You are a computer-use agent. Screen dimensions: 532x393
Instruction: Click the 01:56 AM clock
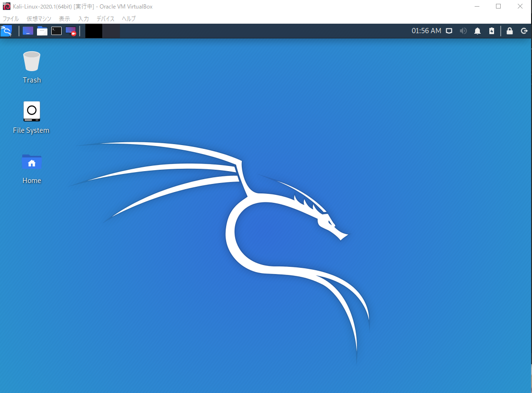[426, 31]
